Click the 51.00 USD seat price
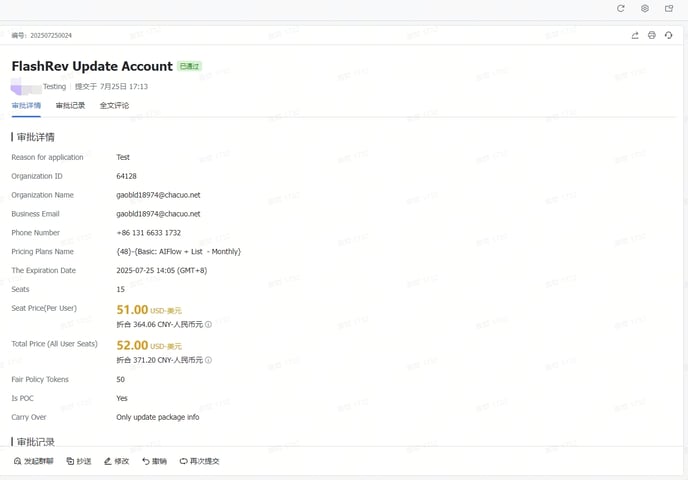Viewport: 688px width, 480px height. (x=149, y=310)
